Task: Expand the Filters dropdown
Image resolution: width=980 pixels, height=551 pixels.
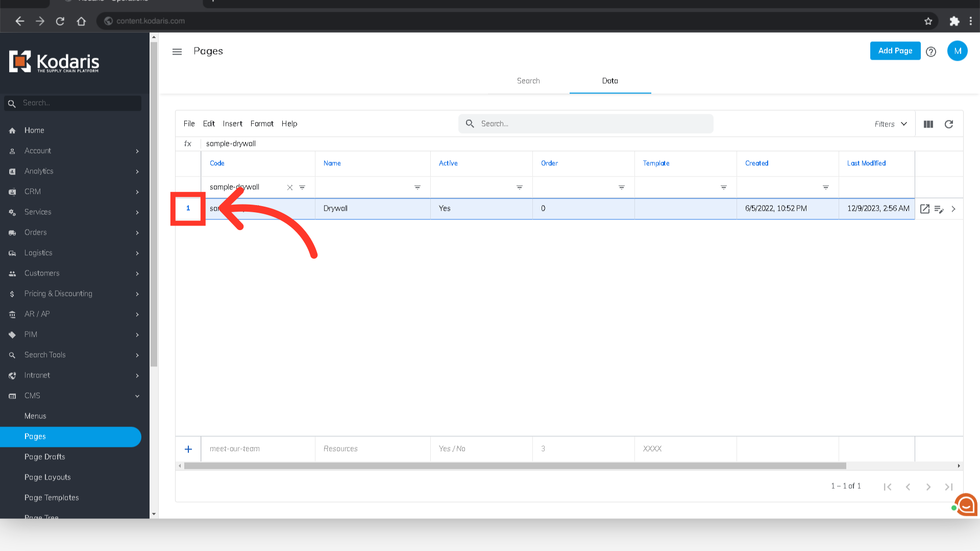Action: (891, 124)
